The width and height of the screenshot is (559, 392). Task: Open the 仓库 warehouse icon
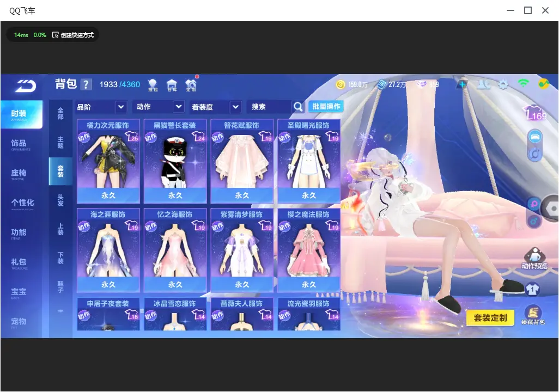(x=172, y=85)
